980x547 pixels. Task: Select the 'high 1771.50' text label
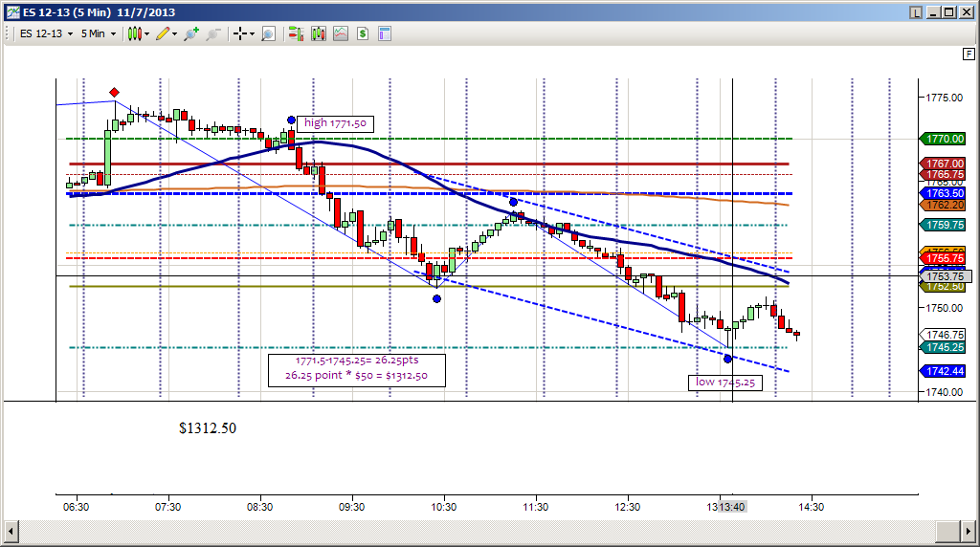pyautogui.click(x=336, y=123)
